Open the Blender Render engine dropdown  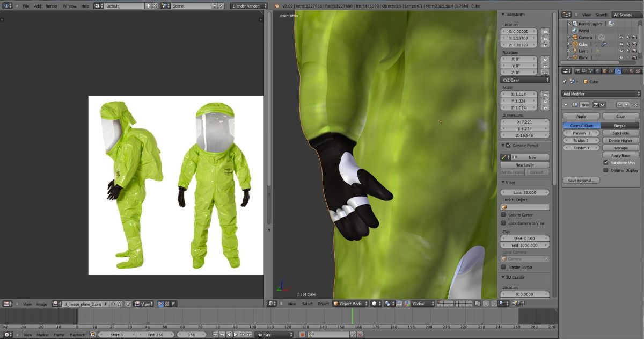250,5
